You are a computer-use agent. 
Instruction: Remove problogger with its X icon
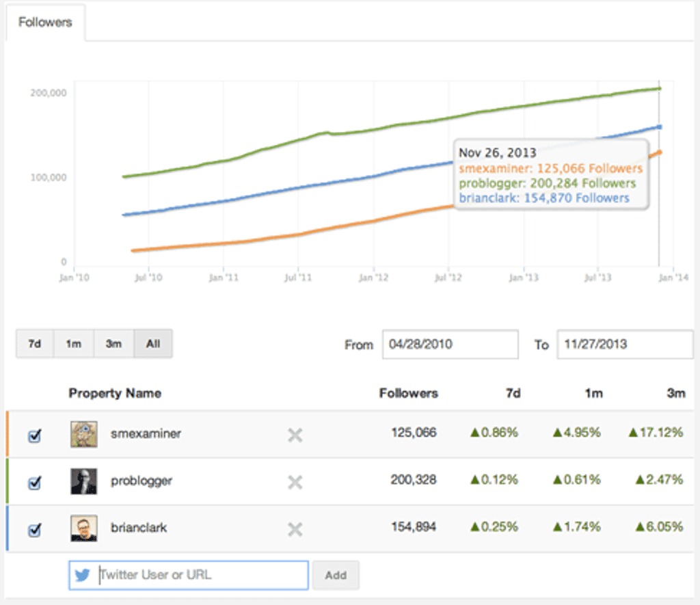295,482
